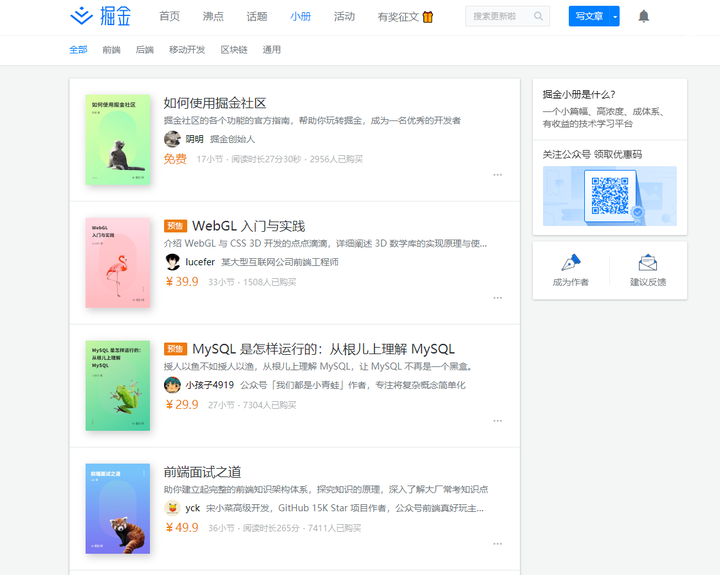
Task: Open the 如何使用掘金社区 title link
Action: pyautogui.click(x=215, y=103)
